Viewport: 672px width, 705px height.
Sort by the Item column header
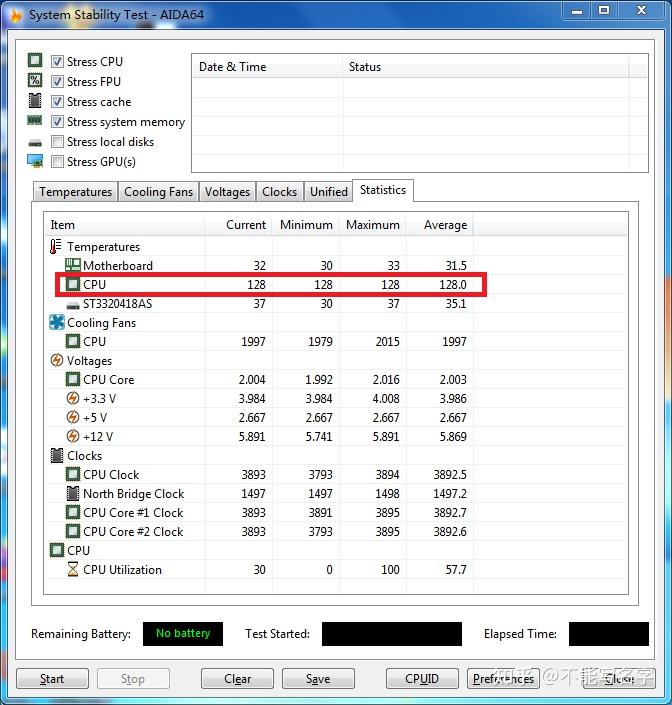(125, 225)
